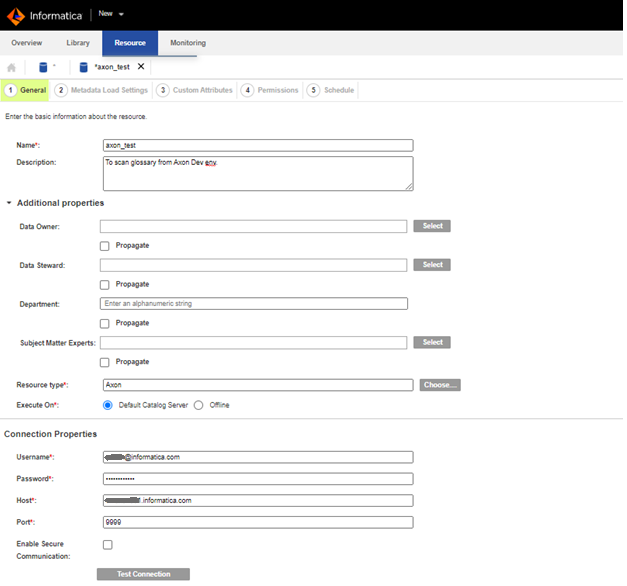The width and height of the screenshot is (627, 586).
Task: Enable Secure Communication checkbox
Action: coord(108,545)
